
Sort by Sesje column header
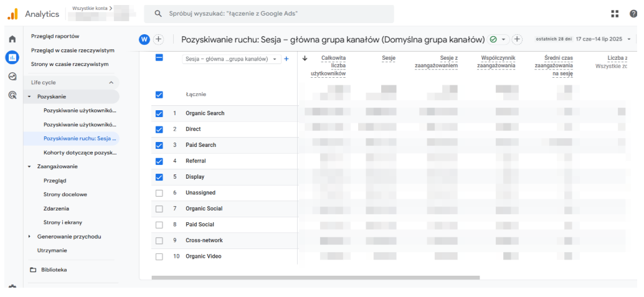tap(389, 59)
